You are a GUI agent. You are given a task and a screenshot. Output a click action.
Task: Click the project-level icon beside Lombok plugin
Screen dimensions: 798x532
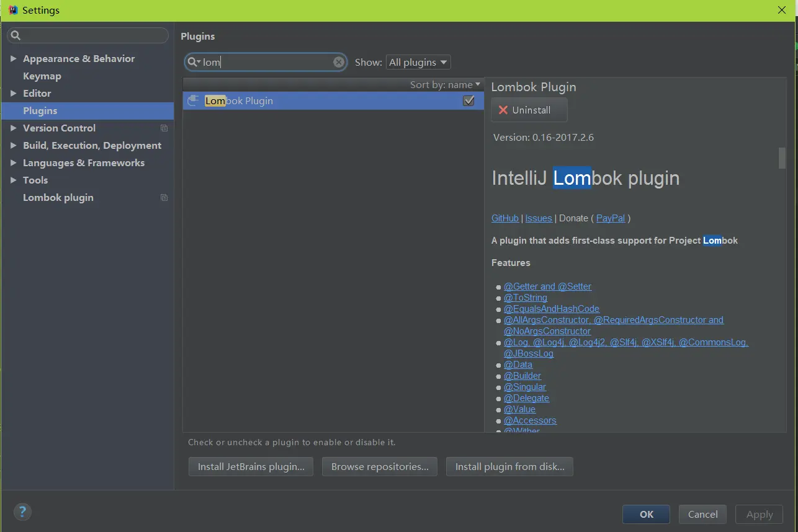pos(164,198)
